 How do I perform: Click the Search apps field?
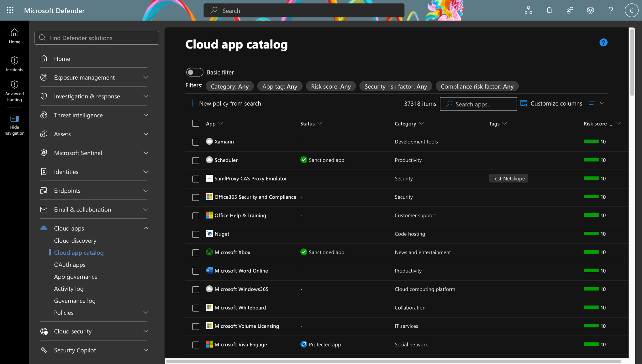(x=478, y=104)
